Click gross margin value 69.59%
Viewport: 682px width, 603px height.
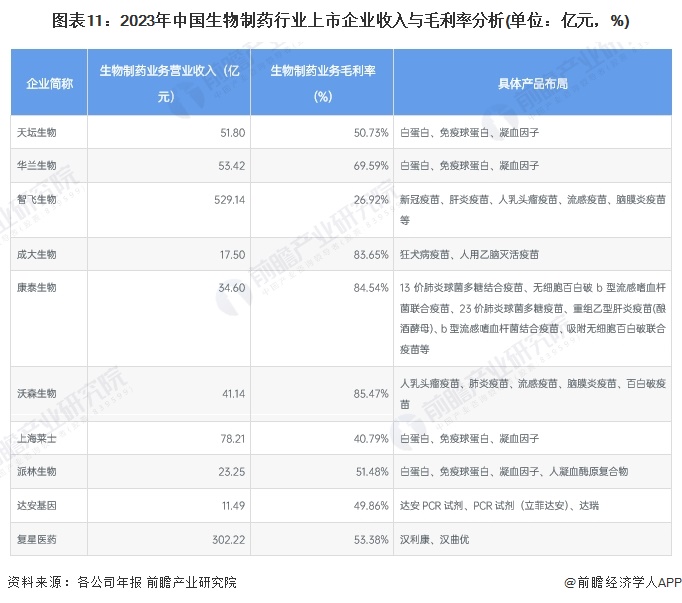[371, 166]
